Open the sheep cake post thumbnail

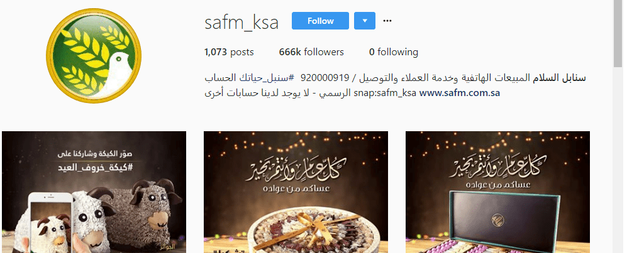tap(94, 192)
